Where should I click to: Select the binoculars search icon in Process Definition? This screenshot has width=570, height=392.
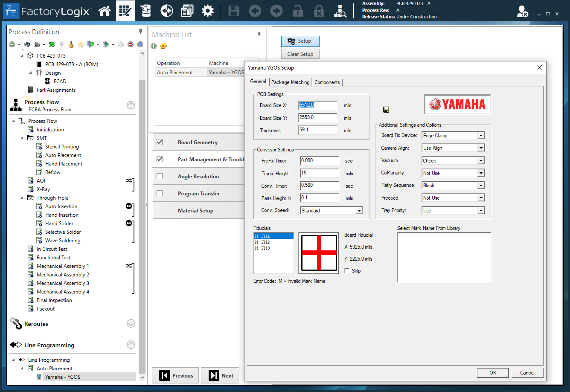(26, 44)
